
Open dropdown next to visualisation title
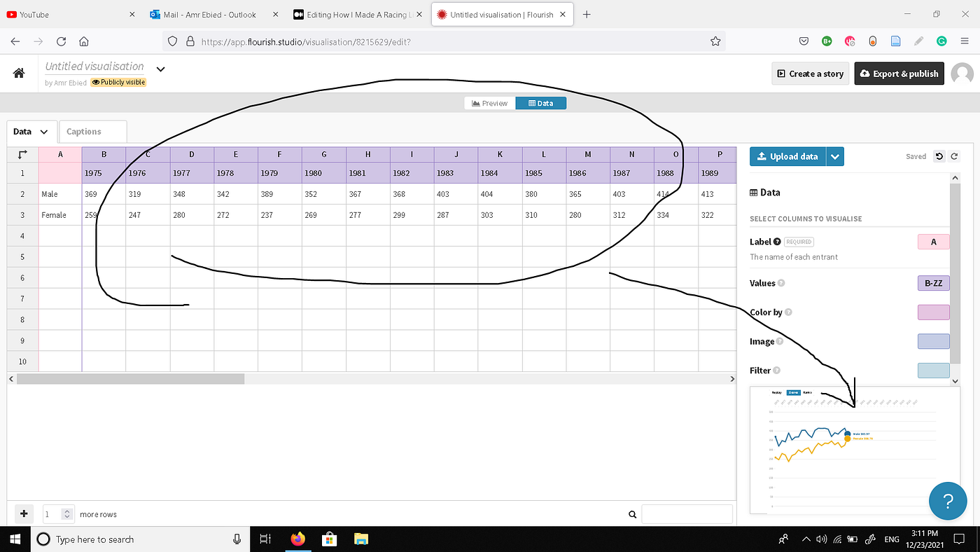(160, 69)
